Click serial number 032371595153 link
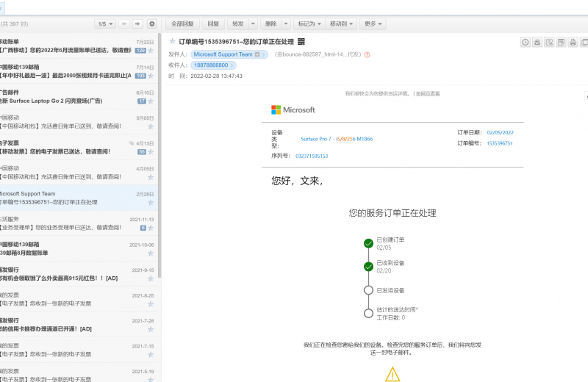Viewport: 588px width, 382px height. coord(312,156)
